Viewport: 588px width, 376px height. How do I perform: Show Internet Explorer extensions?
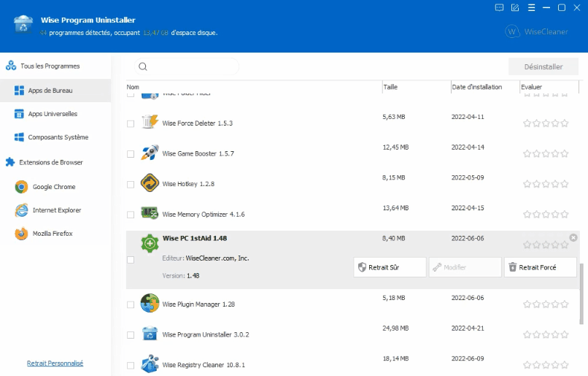(55, 210)
